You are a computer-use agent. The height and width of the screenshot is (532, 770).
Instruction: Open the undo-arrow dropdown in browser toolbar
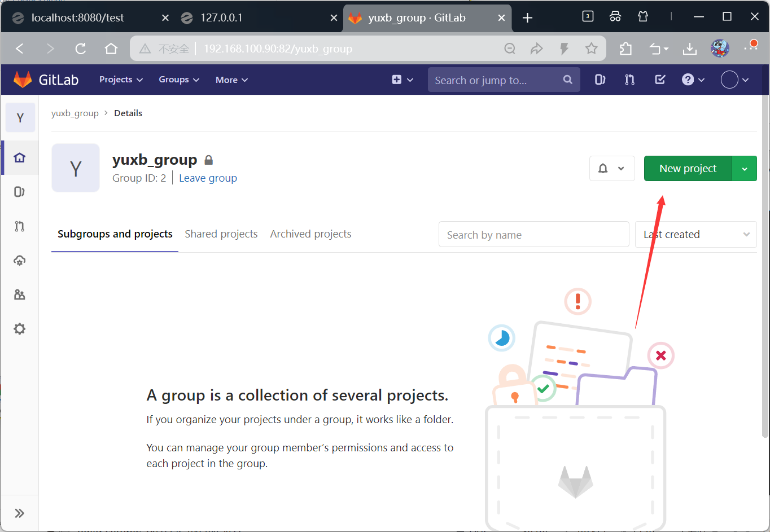click(658, 49)
